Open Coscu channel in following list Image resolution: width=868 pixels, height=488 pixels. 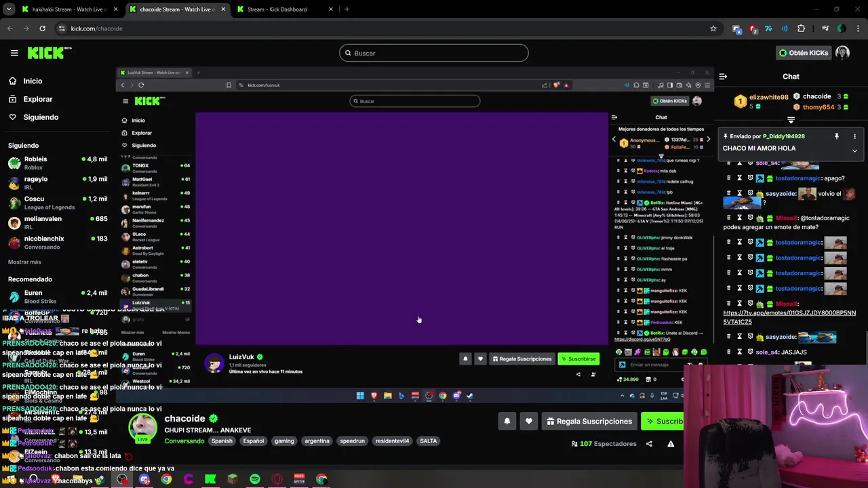click(x=58, y=203)
